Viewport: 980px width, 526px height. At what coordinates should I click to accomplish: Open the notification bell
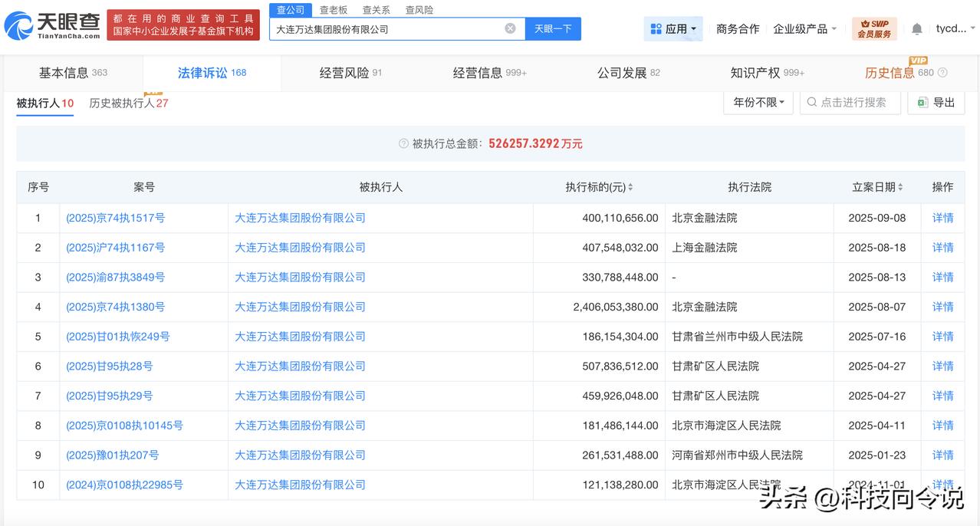click(917, 28)
